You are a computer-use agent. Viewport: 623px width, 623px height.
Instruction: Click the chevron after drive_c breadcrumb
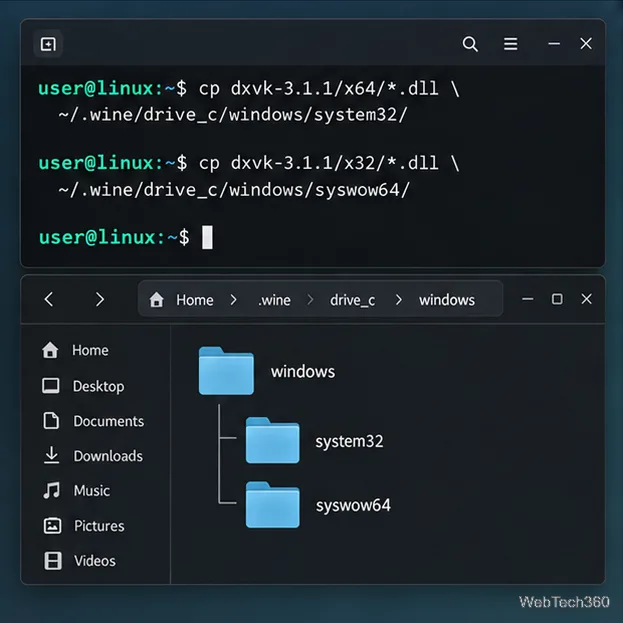[x=399, y=300]
